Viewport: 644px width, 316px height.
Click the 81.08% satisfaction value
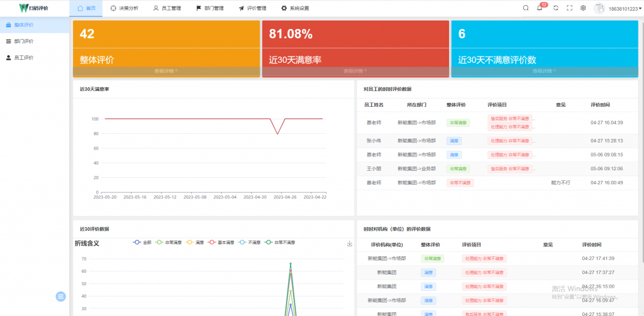click(x=291, y=34)
